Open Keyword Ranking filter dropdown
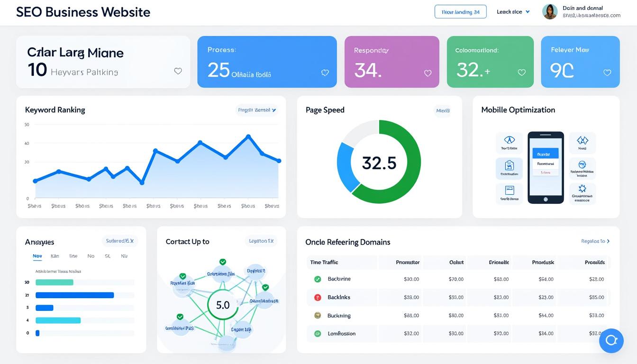The image size is (637, 364). 256,110
